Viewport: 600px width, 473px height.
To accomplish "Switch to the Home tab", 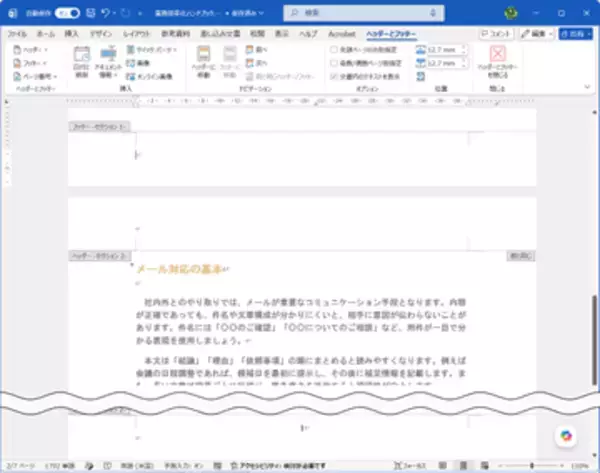I will coord(46,34).
